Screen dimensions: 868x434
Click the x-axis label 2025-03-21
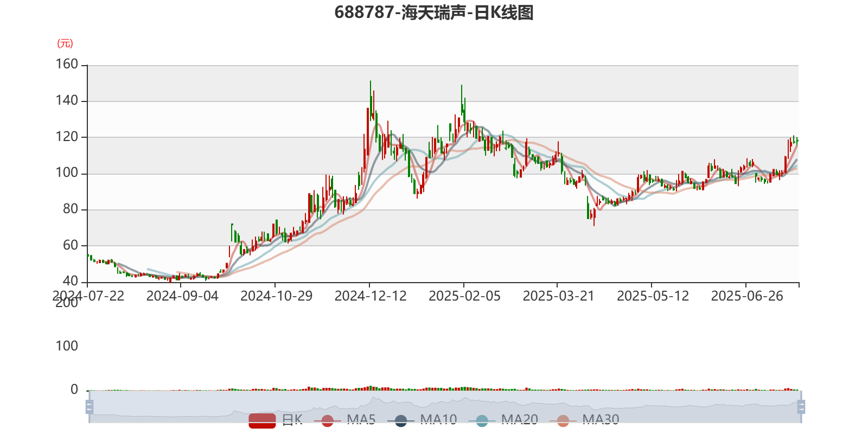point(559,296)
